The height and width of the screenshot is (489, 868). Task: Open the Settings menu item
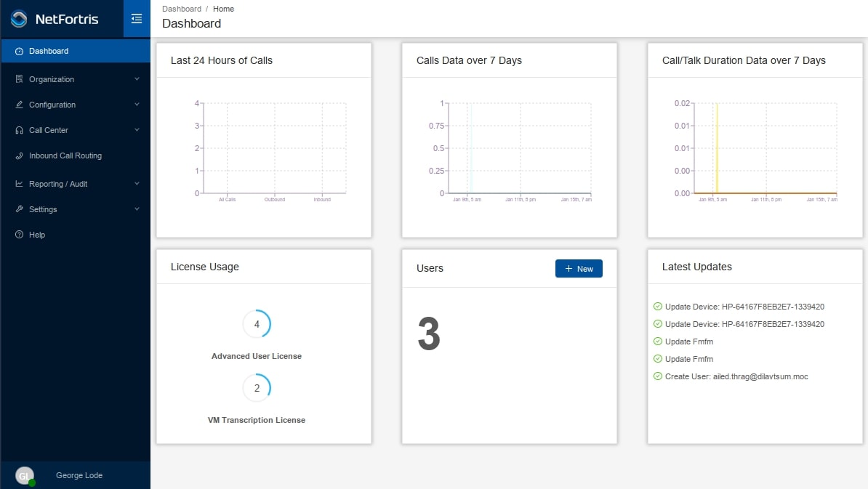76,209
